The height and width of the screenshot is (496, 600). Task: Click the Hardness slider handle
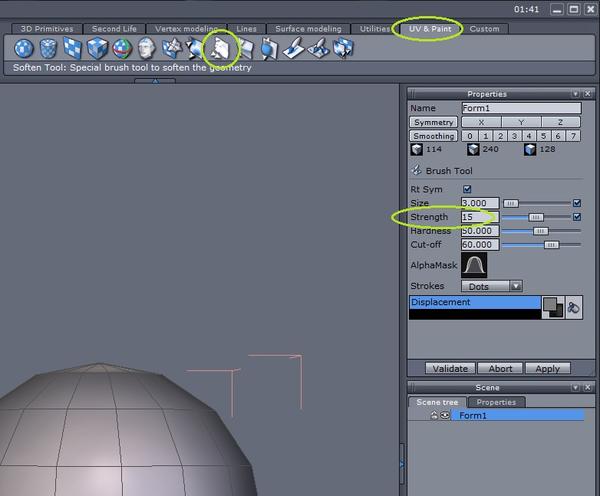(540, 231)
